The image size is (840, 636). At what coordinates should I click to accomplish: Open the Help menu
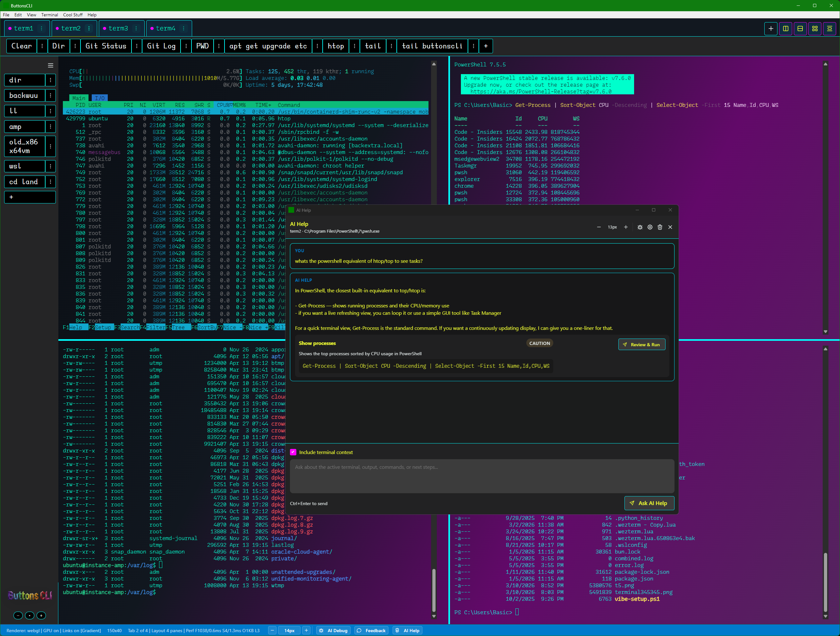(x=92, y=15)
